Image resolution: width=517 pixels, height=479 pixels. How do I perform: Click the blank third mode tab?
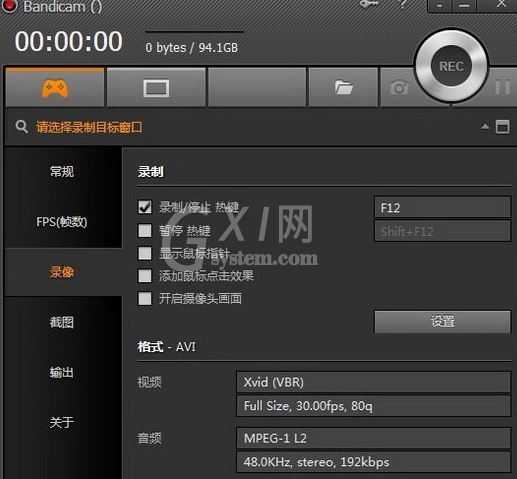coord(257,88)
